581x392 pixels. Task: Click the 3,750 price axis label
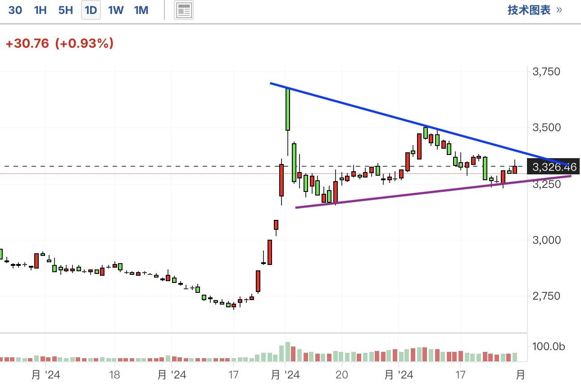click(546, 72)
